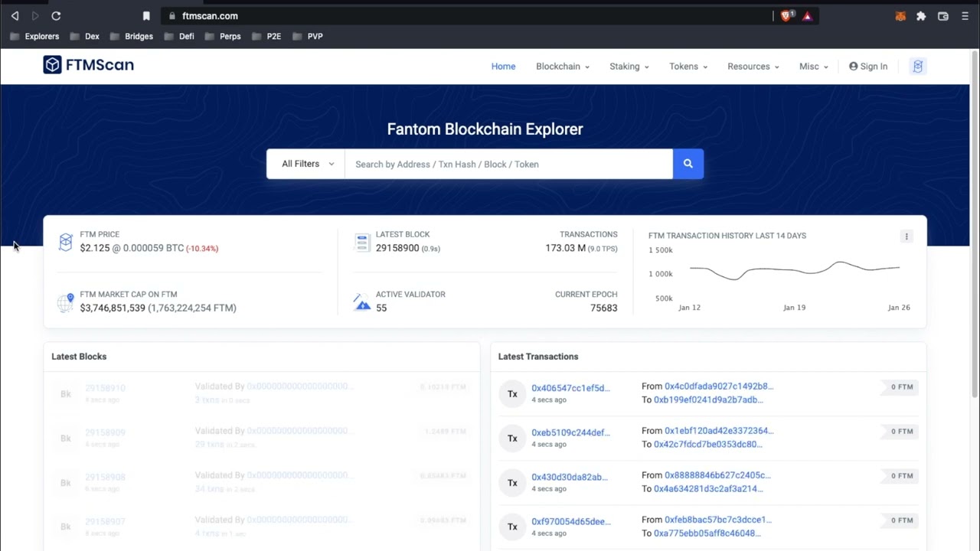The height and width of the screenshot is (551, 980).
Task: Click the FTM transaction history line chart
Action: tap(794, 270)
